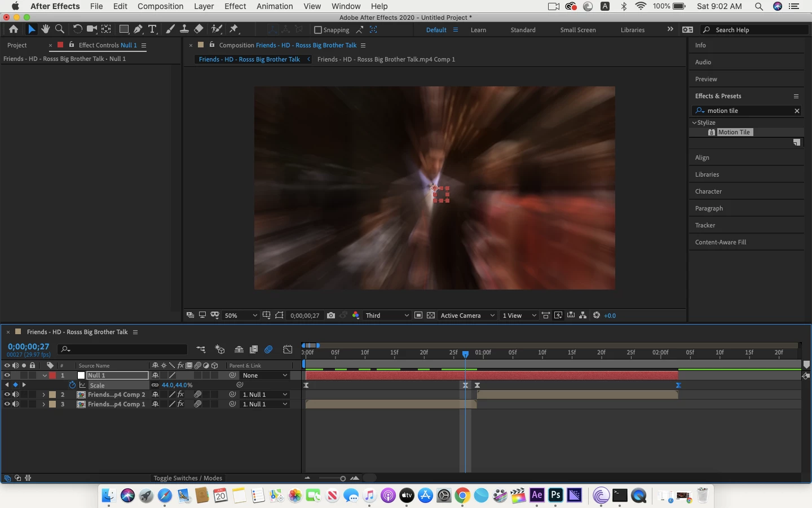Expand the Friends Comp 1 layer
The height and width of the screenshot is (508, 812).
[44, 404]
